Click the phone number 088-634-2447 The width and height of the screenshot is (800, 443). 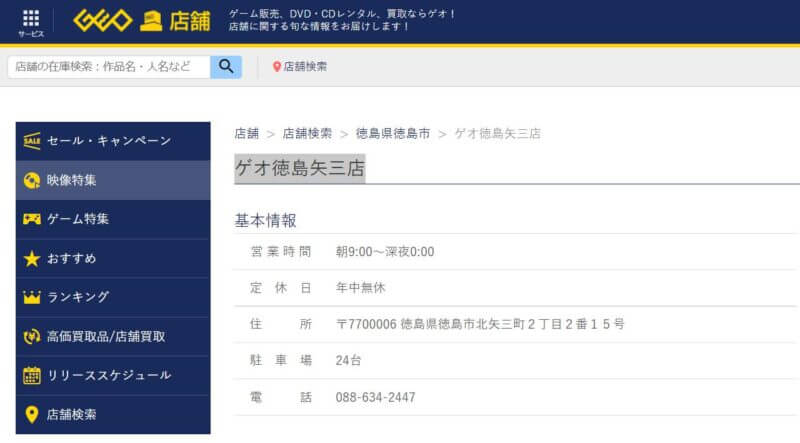376,397
